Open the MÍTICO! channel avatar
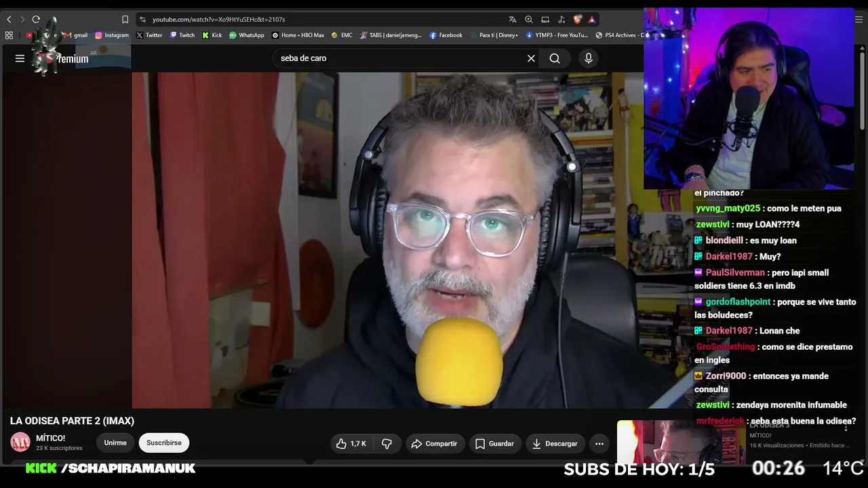868x488 pixels. coord(20,443)
